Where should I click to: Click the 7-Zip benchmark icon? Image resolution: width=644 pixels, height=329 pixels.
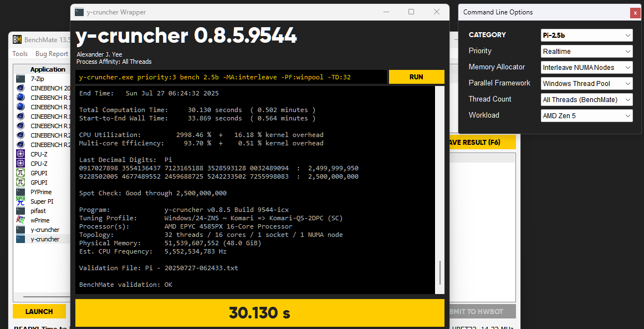click(21, 79)
